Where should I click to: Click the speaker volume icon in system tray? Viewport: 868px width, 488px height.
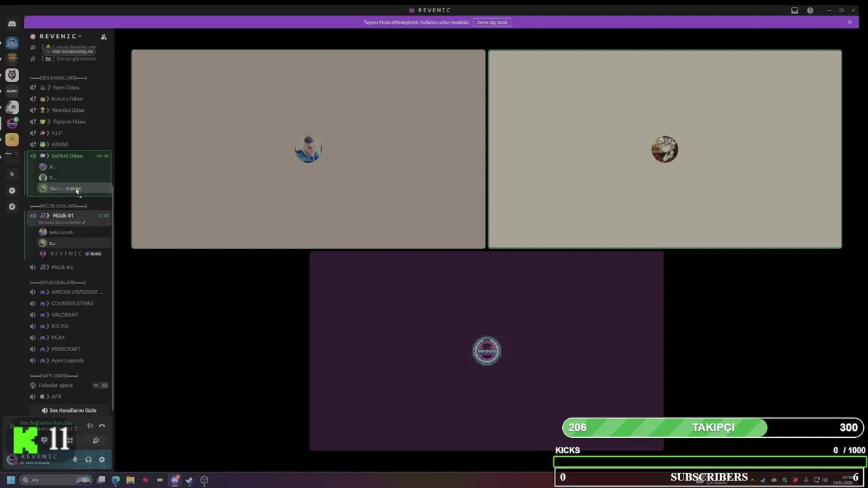click(x=825, y=480)
